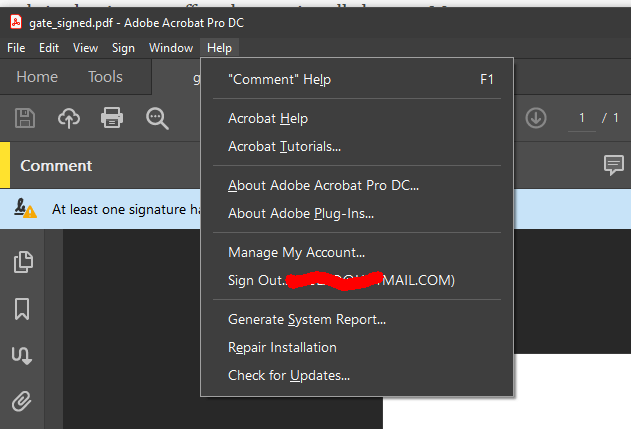The image size is (631, 429).
Task: Click Check for Updates
Action: click(288, 375)
